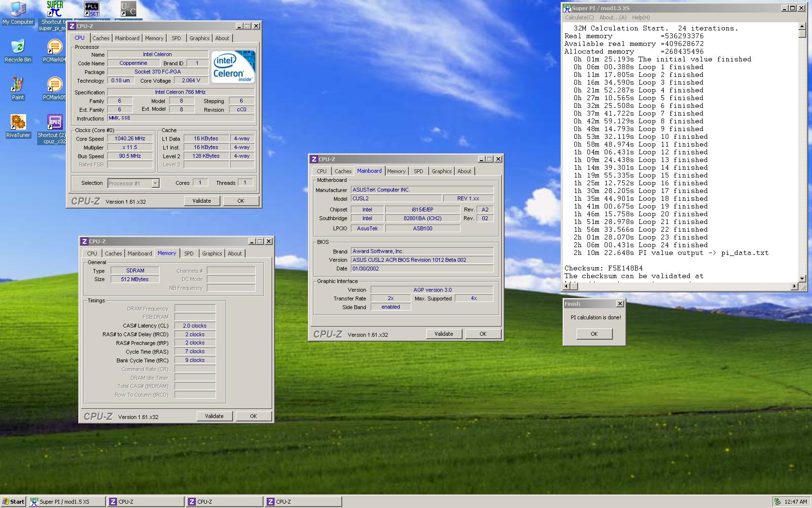Open CPU tab in the Mainboard CPU-Z window
The height and width of the screenshot is (508, 812).
coord(322,171)
